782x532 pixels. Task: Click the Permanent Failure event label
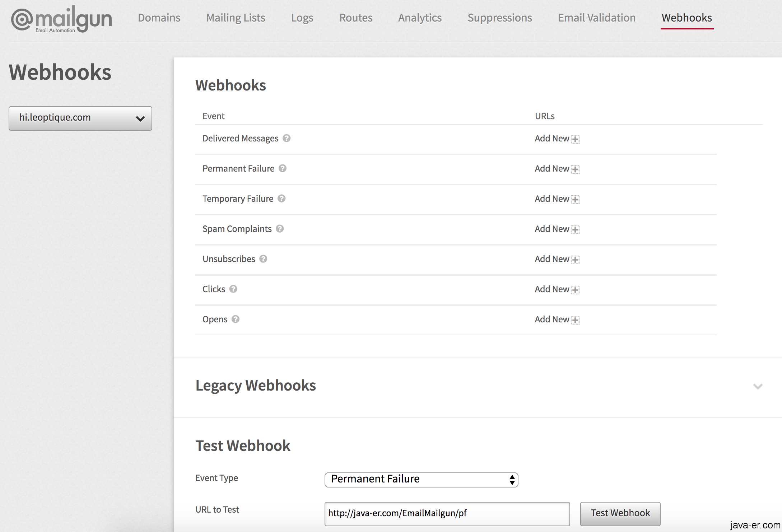[x=238, y=168]
